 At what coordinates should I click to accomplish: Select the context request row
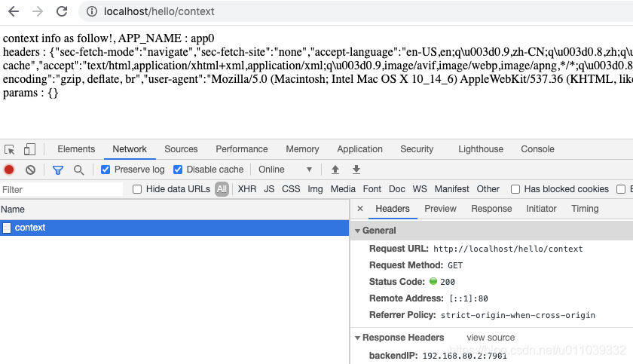[x=174, y=228]
